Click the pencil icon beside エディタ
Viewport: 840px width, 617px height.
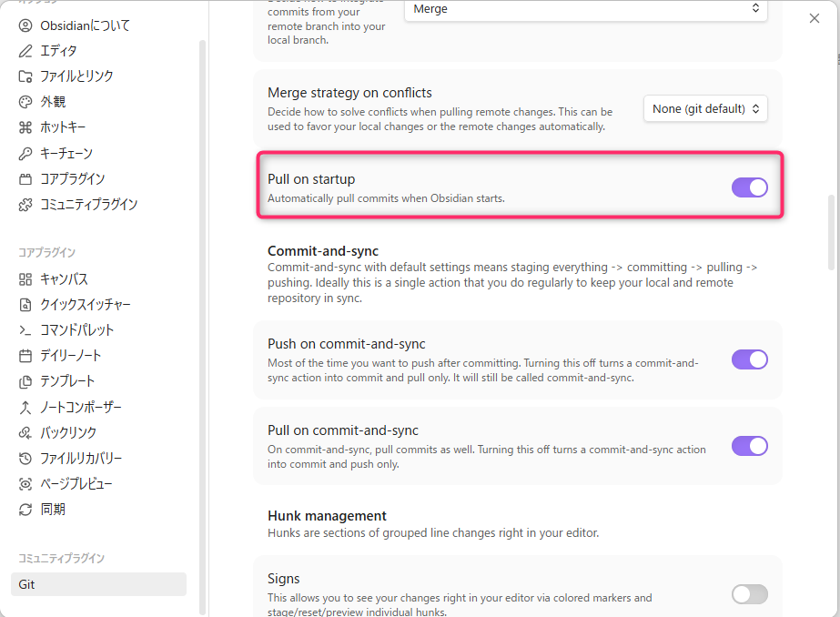coord(25,51)
